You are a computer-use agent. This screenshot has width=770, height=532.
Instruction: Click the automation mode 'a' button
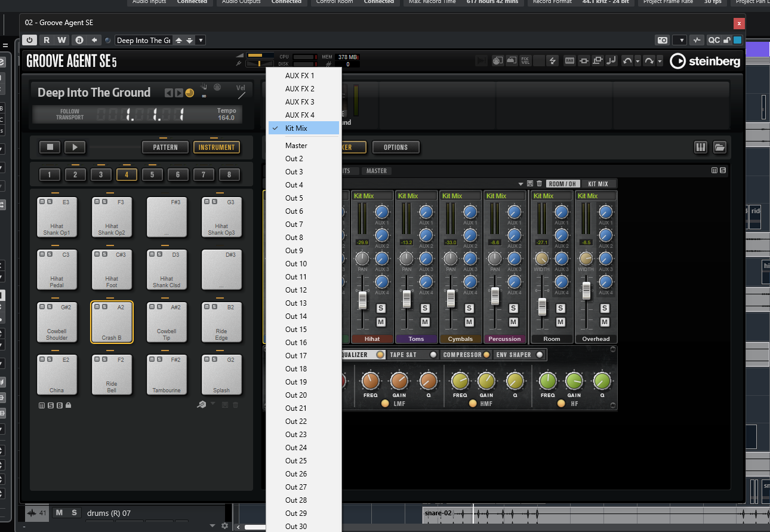(x=79, y=40)
